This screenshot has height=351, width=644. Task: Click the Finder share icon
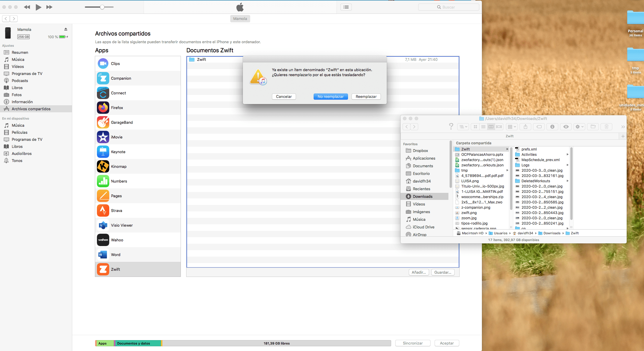pyautogui.click(x=526, y=127)
